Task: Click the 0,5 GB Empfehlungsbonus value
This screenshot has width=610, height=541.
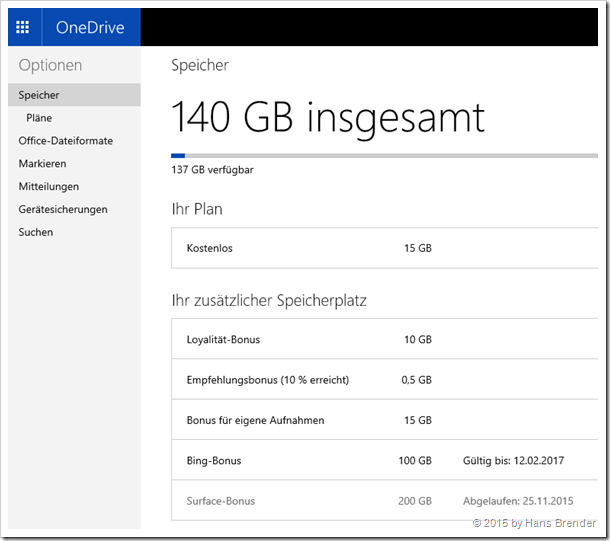Action: coord(416,380)
